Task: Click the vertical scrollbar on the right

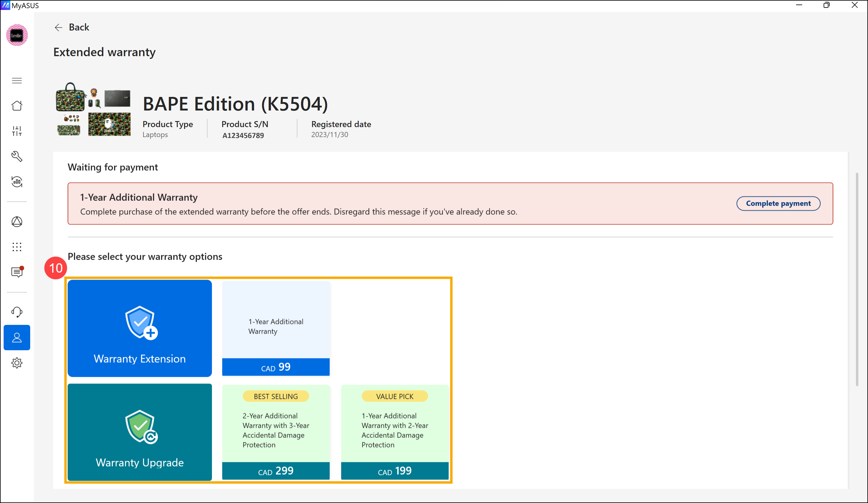Action: coord(857,279)
